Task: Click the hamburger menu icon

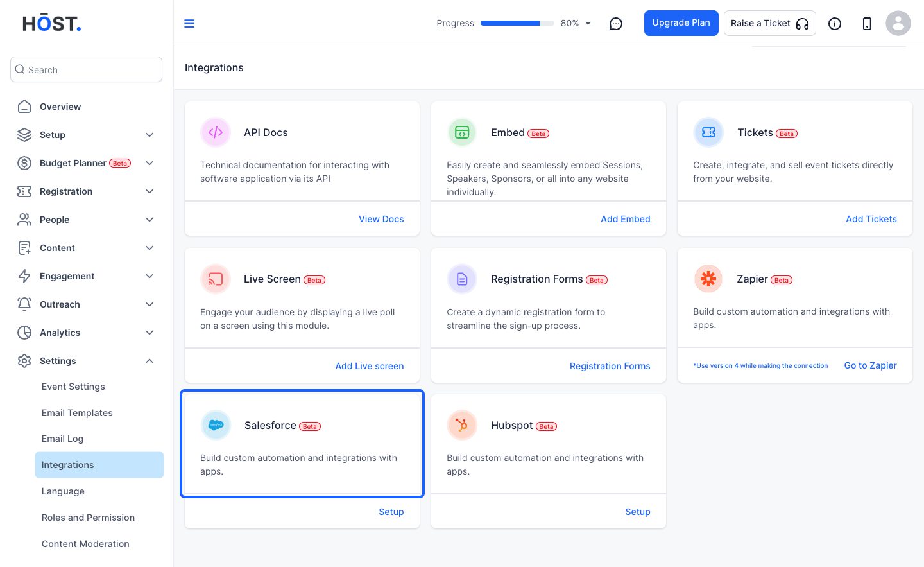Action: (189, 24)
